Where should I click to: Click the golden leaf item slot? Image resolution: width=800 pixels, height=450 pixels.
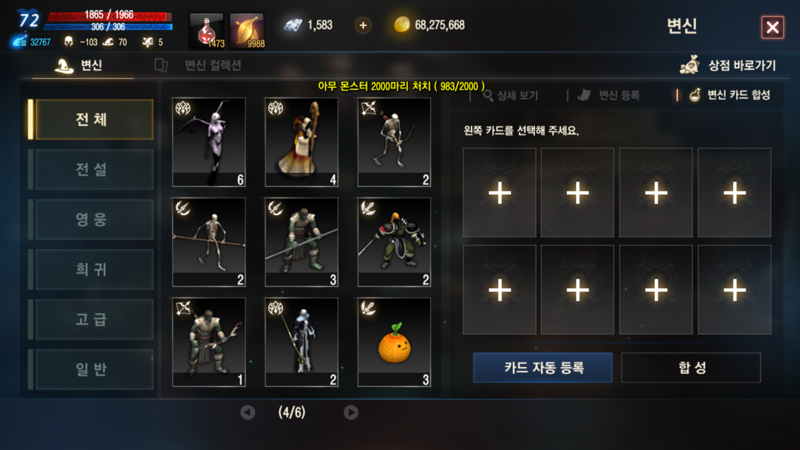pos(247,31)
